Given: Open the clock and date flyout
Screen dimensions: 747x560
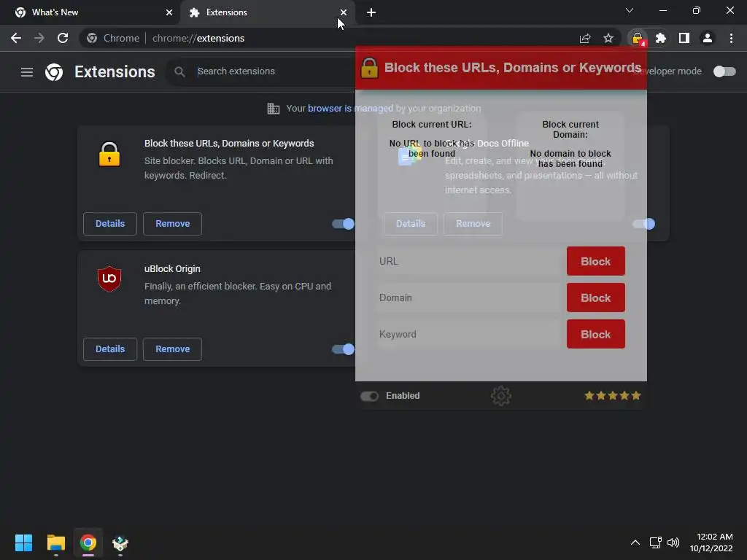Looking at the screenshot, I should point(711,542).
